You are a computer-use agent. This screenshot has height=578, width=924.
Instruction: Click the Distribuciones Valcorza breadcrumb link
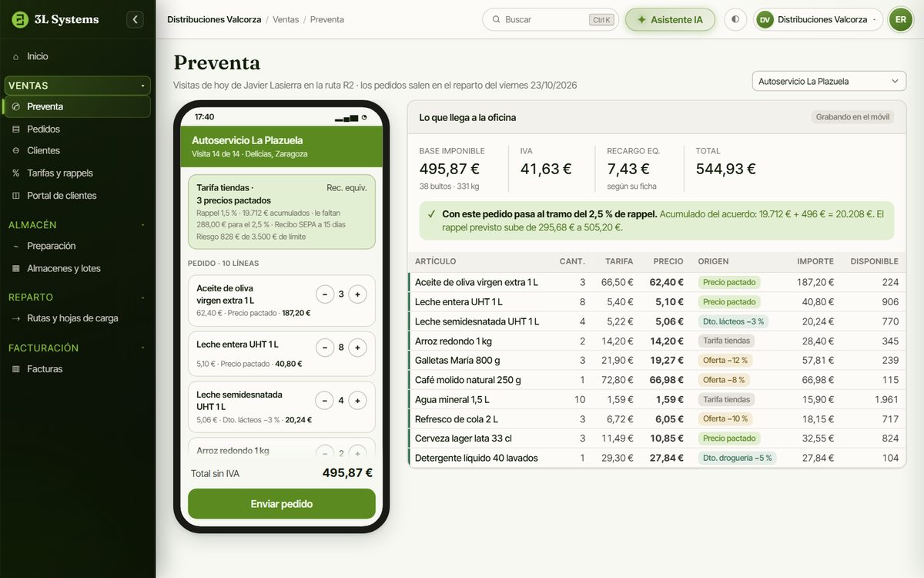(214, 19)
